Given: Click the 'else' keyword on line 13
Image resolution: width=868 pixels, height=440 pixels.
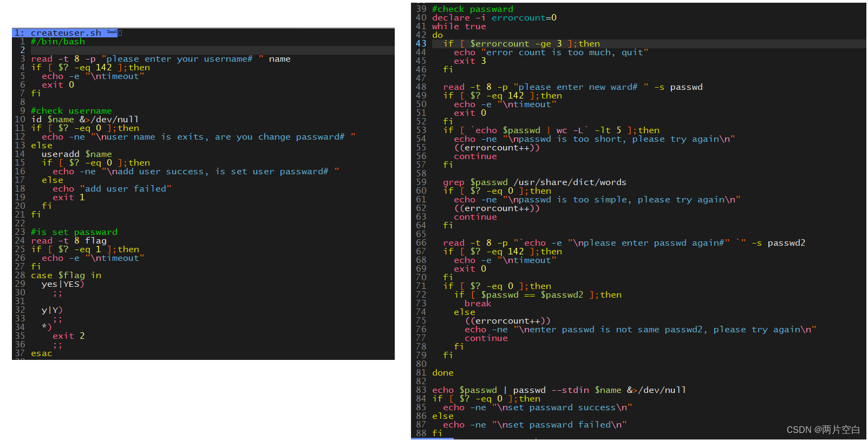Looking at the screenshot, I should pos(42,146).
